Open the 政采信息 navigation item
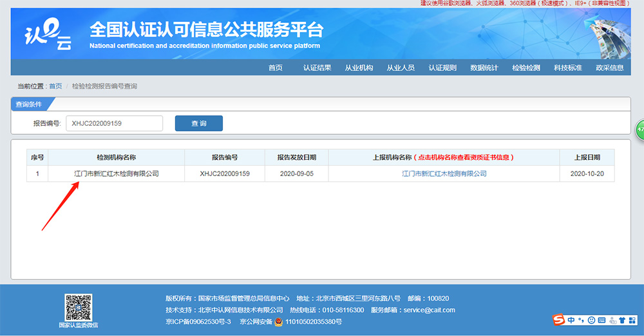The width and height of the screenshot is (644, 336). 609,68
